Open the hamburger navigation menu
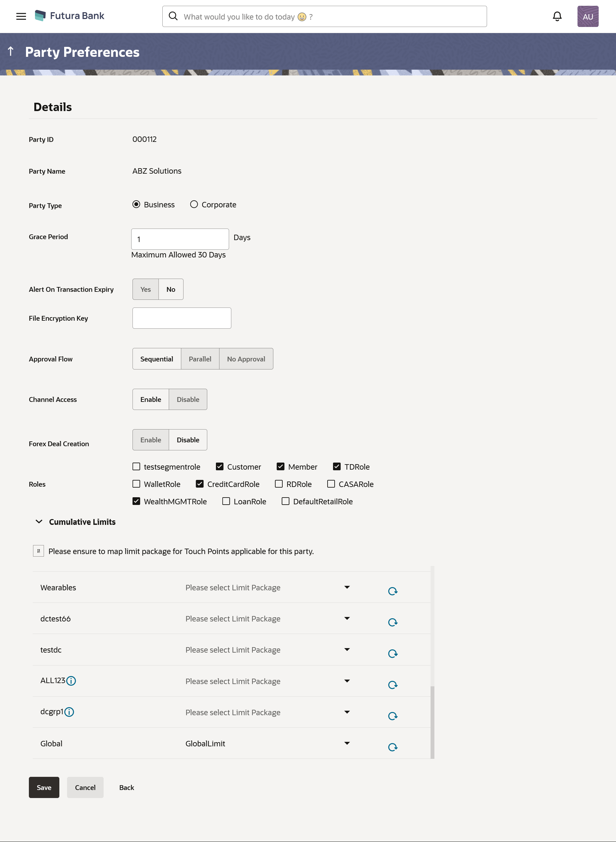 click(x=21, y=16)
